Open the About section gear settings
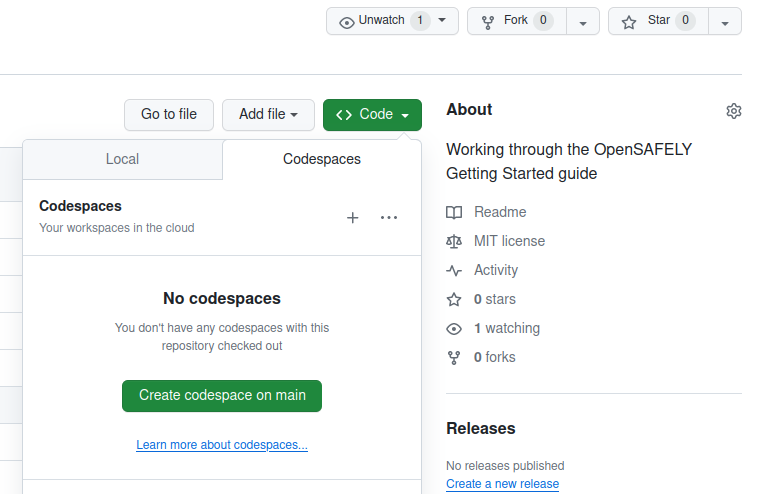This screenshot has width=780, height=494. coord(734,111)
